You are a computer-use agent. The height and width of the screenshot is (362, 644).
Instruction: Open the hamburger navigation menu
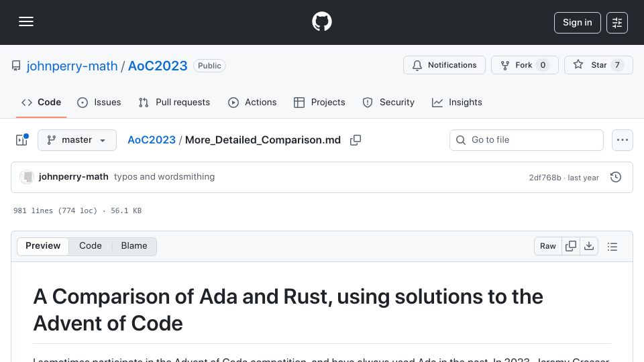click(26, 21)
